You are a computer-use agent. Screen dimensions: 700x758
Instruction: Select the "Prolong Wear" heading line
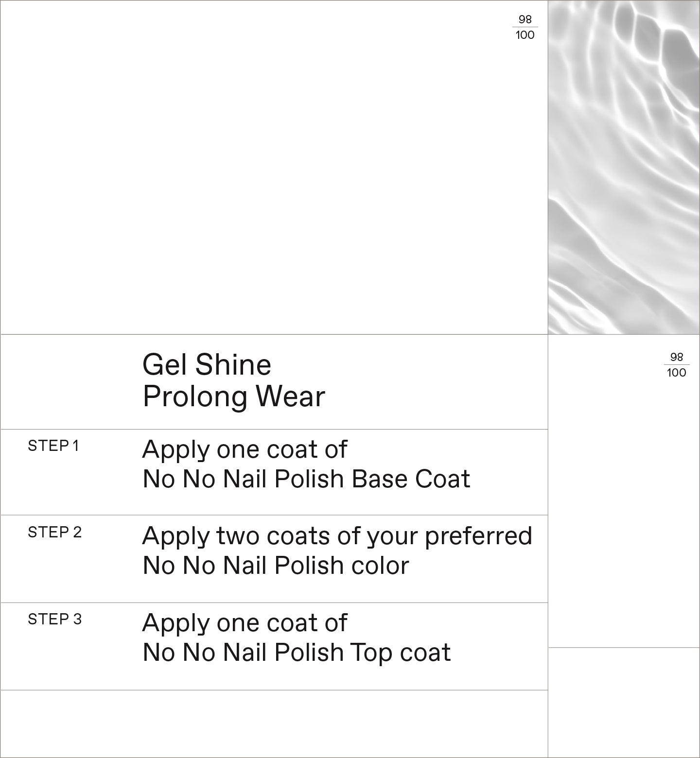coord(233,396)
